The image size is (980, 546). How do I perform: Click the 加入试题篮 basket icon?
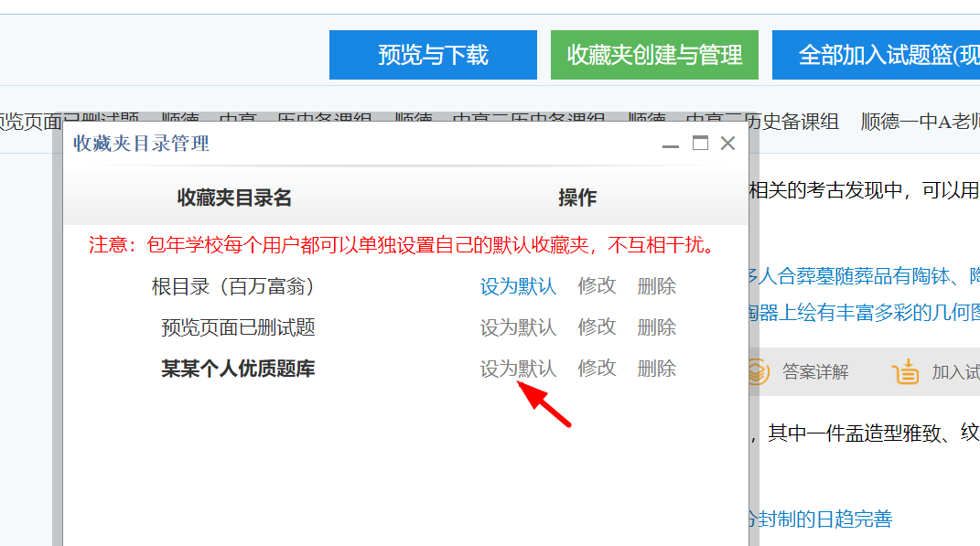(x=905, y=371)
